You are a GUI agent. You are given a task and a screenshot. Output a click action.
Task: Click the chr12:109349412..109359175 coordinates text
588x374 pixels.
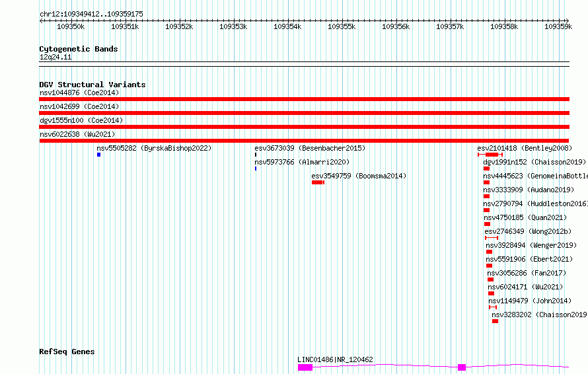(x=91, y=14)
